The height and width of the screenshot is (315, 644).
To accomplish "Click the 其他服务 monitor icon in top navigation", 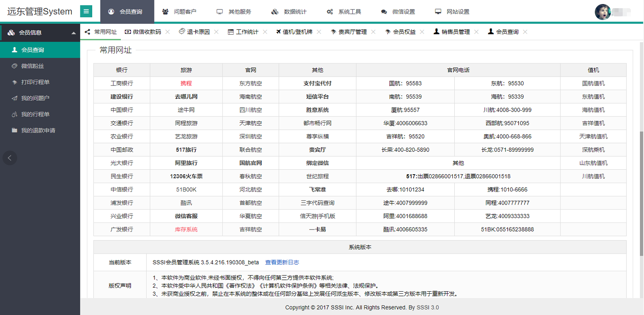I will coord(220,12).
